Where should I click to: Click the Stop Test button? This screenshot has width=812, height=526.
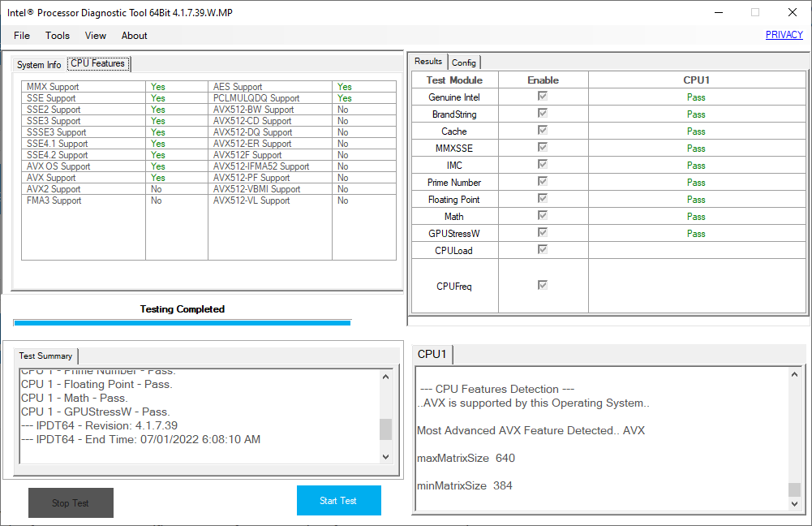pyautogui.click(x=71, y=502)
